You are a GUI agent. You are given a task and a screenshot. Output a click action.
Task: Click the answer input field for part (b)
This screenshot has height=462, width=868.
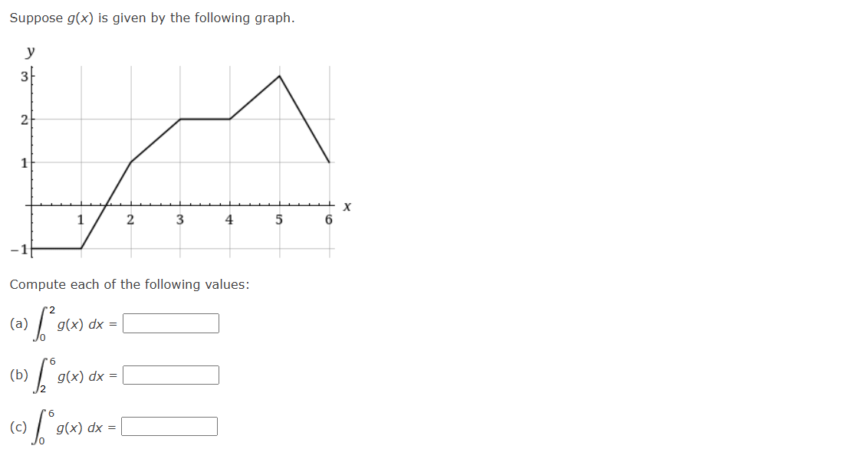[171, 375]
